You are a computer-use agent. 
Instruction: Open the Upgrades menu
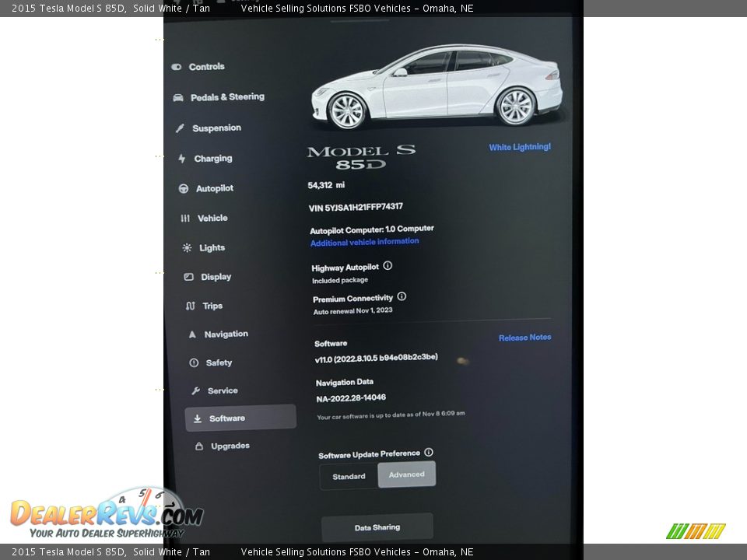tap(230, 446)
